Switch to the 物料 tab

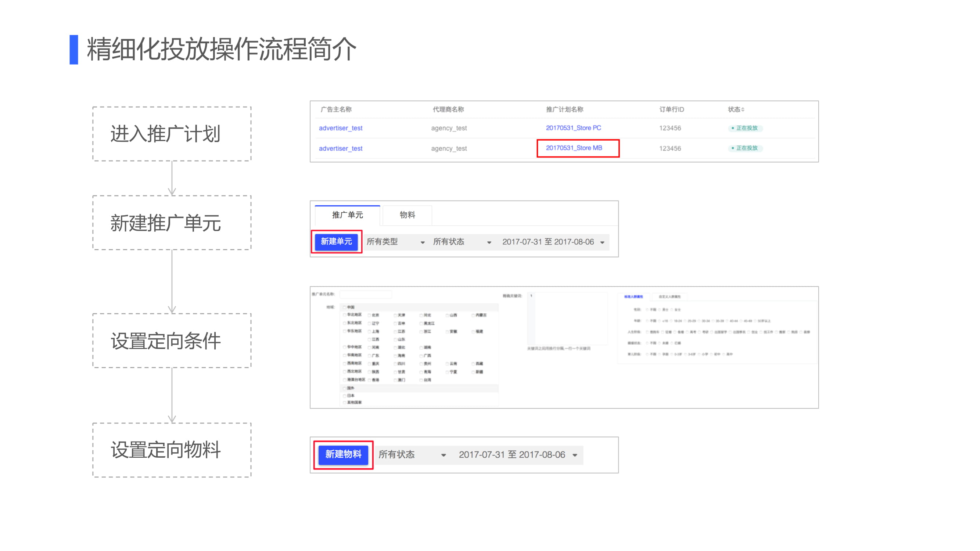tap(407, 215)
